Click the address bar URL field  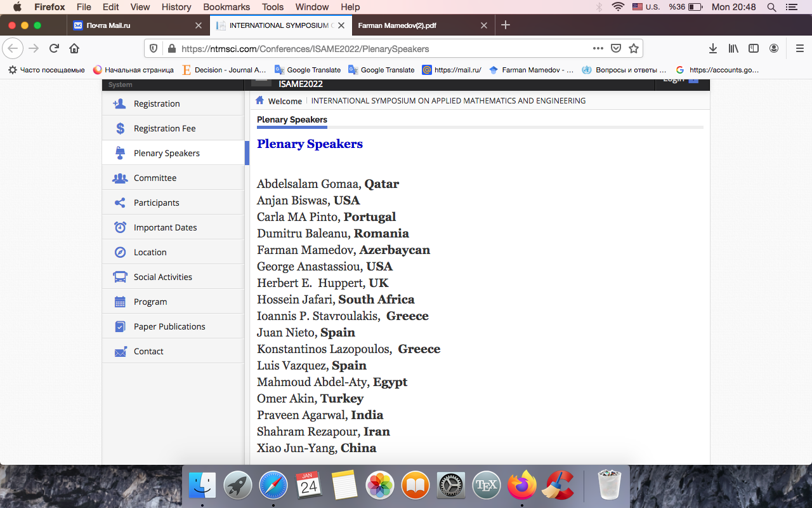coord(381,49)
